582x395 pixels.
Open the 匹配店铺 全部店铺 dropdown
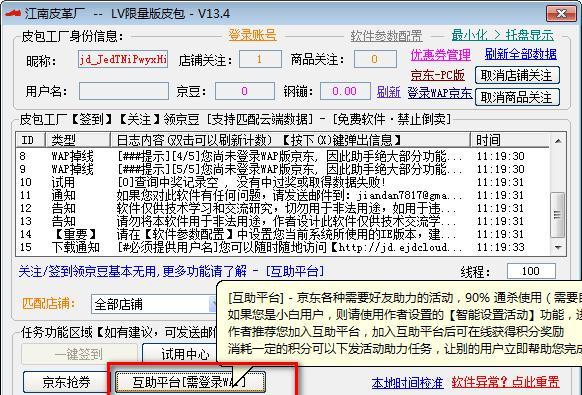coord(154,304)
